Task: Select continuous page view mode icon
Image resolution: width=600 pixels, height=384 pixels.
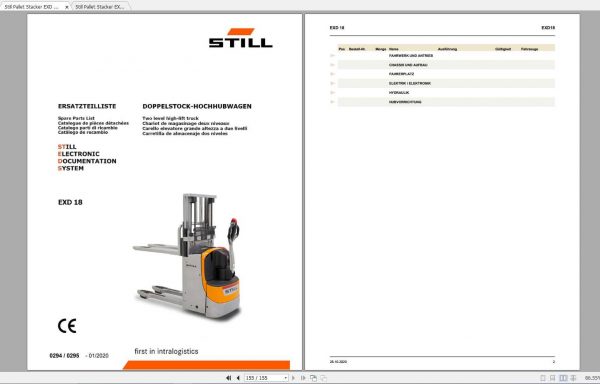Action: click(x=553, y=378)
